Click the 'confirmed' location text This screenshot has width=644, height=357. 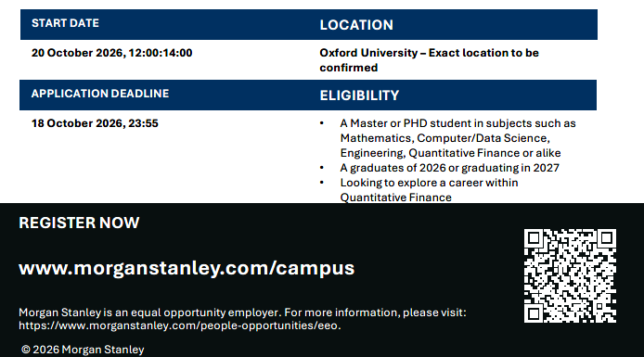(x=349, y=68)
